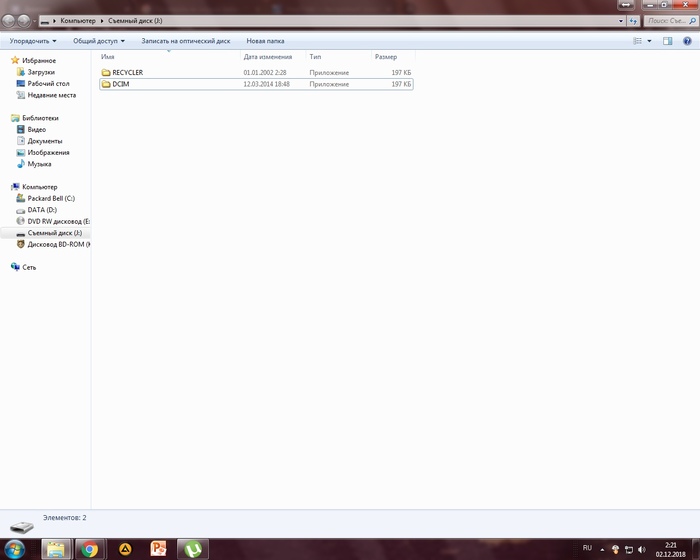This screenshot has width=700, height=560.
Task: Select the RECYCLER folder icon
Action: tap(106, 72)
